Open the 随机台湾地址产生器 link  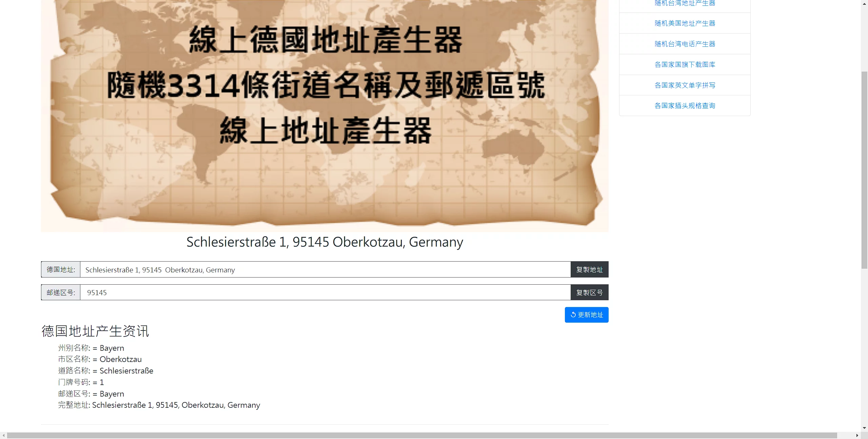(x=685, y=3)
